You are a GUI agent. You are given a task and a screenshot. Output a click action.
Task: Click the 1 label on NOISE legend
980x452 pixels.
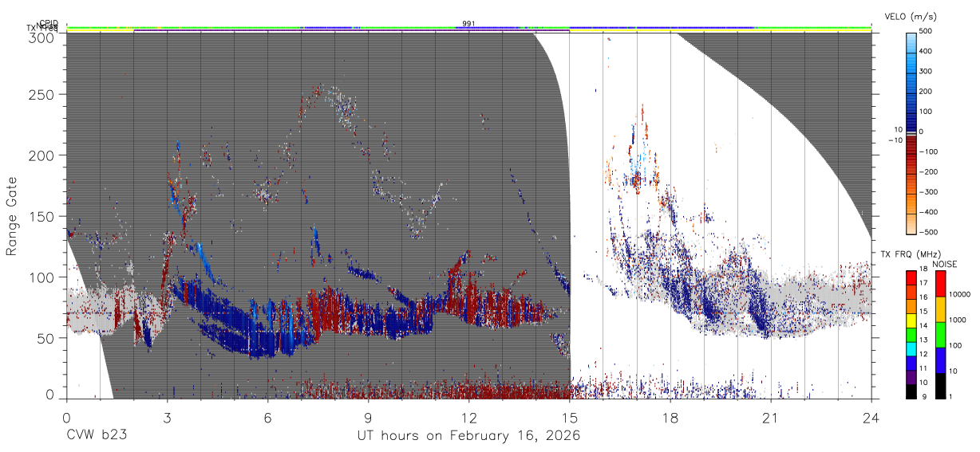[953, 397]
